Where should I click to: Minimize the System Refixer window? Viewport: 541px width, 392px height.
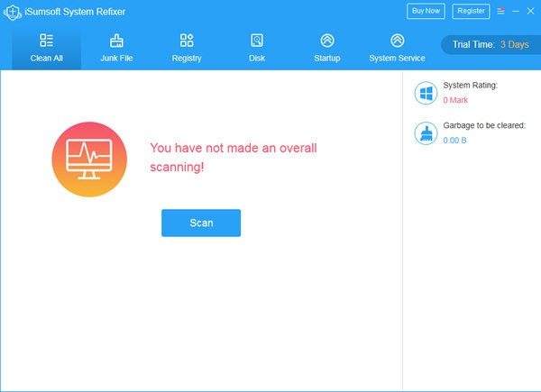coord(516,11)
